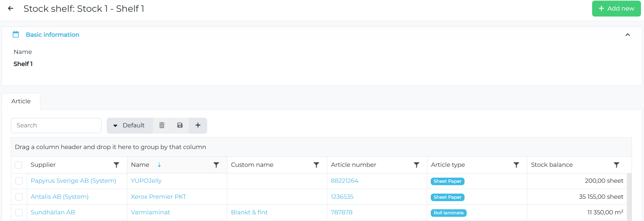Screen dimensions: 644x221
Task: Filter the Article type column
Action: pos(516,165)
